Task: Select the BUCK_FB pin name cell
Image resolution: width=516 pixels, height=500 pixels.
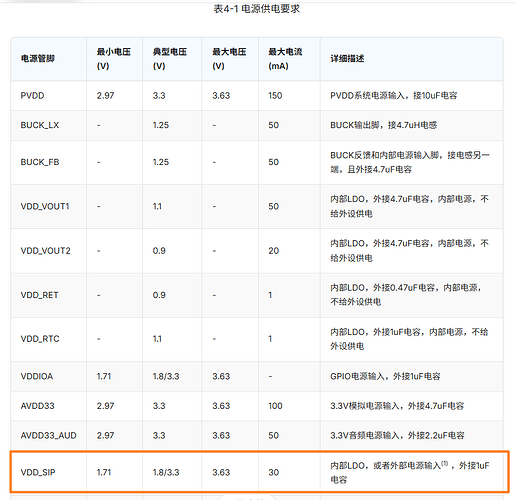Action: [x=49, y=162]
